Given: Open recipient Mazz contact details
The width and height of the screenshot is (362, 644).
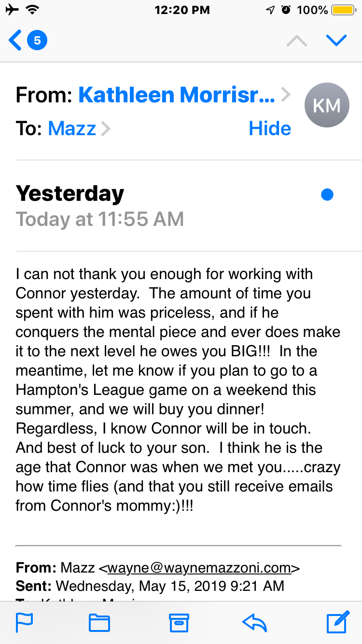Looking at the screenshot, I should [x=72, y=128].
